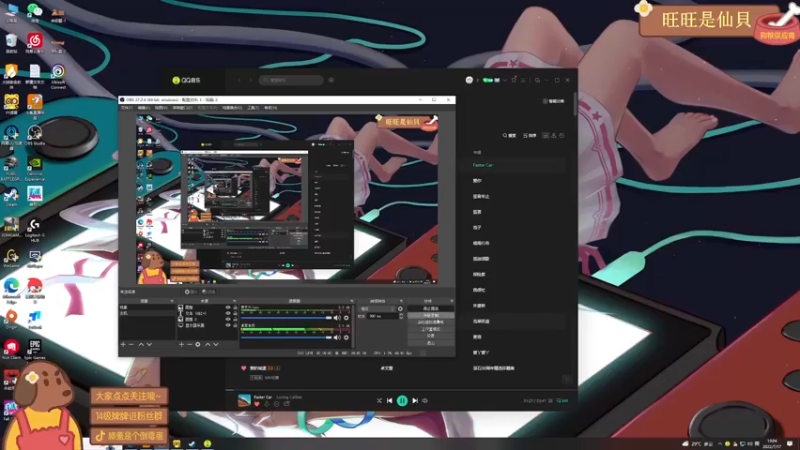Click the top-right button in QQ Music panel
This screenshot has height=450, width=800.
pyautogui.click(x=554, y=101)
